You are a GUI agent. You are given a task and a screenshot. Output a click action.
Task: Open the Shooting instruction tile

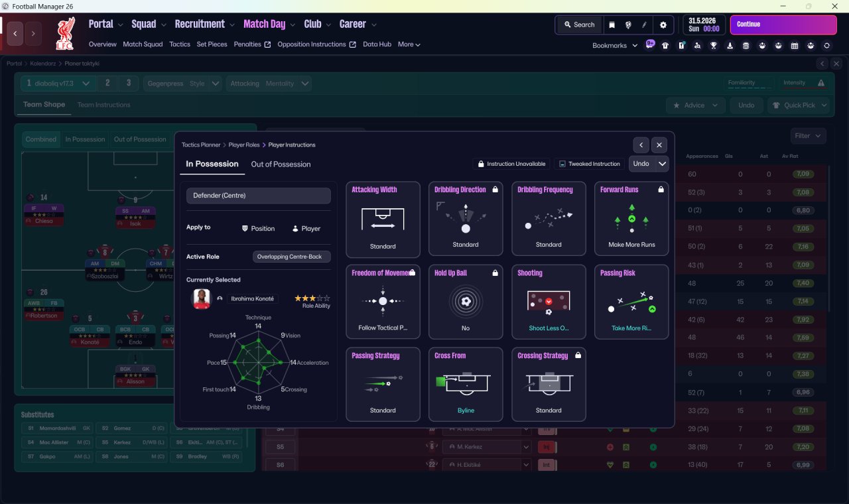tap(549, 302)
